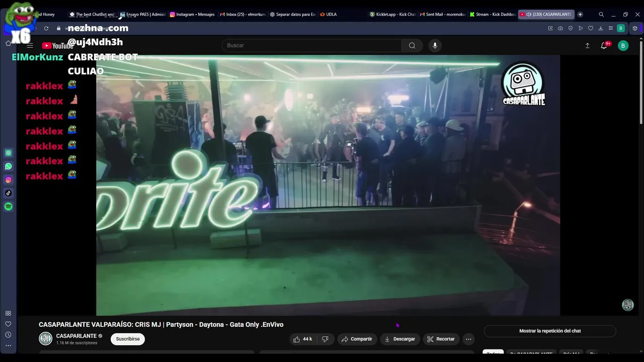Open the YouTube account avatar B
644x362 pixels.
623,46
